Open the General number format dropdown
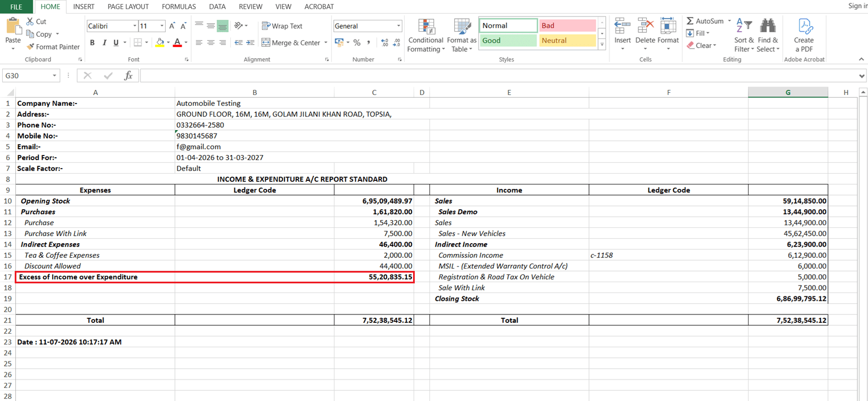 (398, 26)
